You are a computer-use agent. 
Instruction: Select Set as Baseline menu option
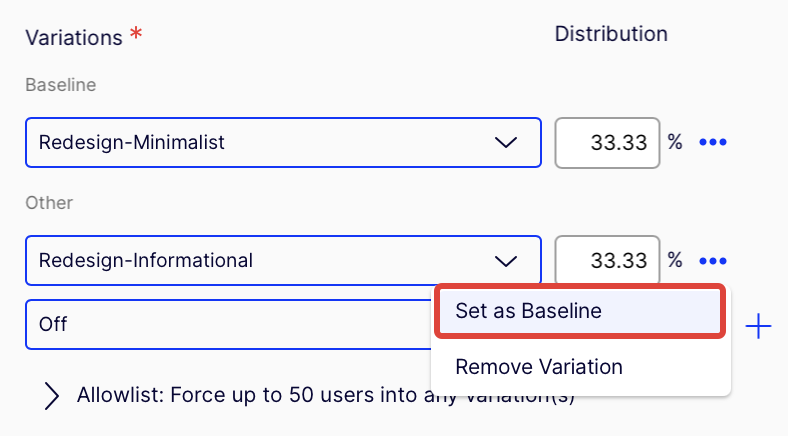click(580, 311)
